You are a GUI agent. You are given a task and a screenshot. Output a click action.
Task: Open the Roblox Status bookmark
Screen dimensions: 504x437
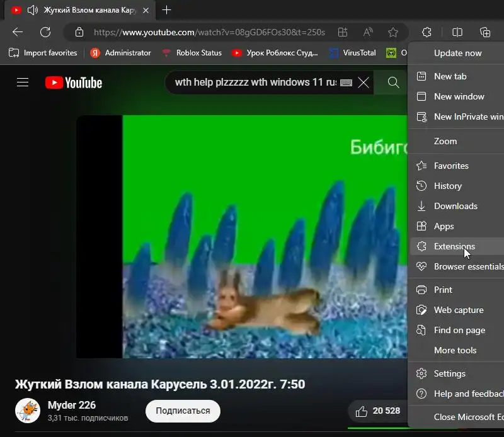click(192, 53)
